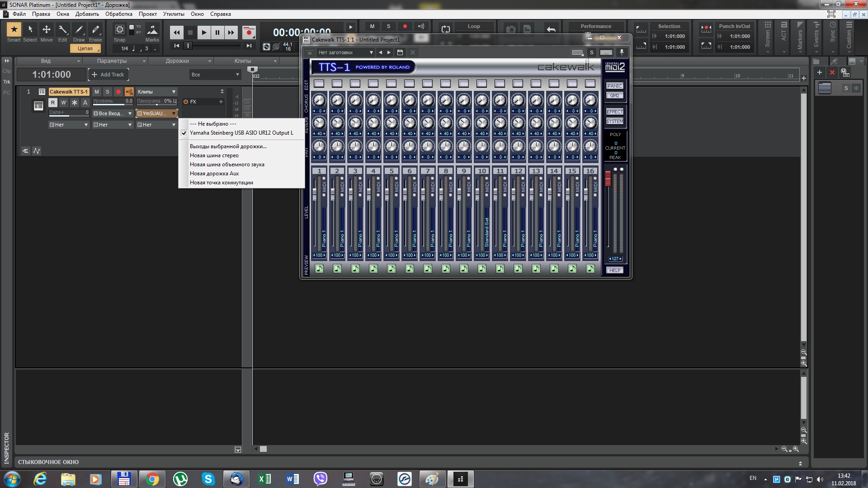Image resolution: width=868 pixels, height=488 pixels.
Task: Choose Новая шина стерео menu entry
Action: 214,155
